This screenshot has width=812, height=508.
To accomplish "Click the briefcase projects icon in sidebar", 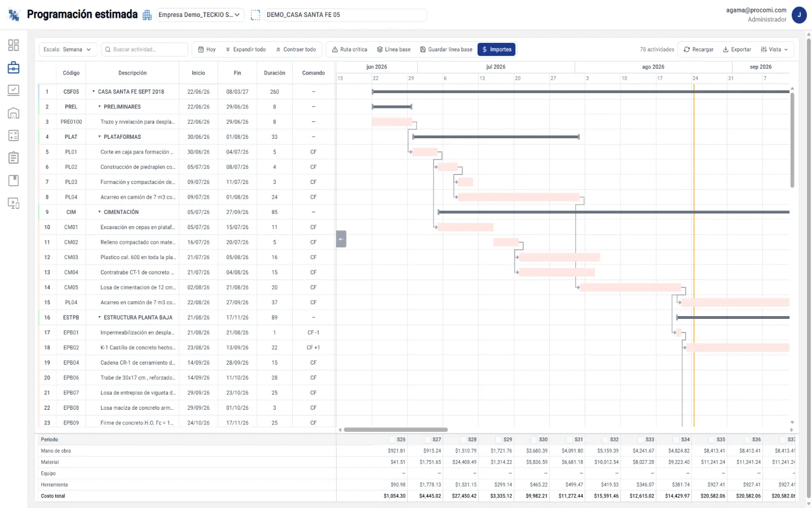I will click(14, 68).
